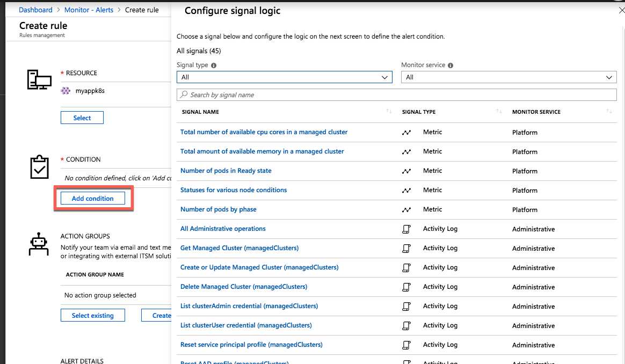Navigate to Monitor - Alerts breadcrumb
This screenshot has width=625, height=364.
[89, 9]
